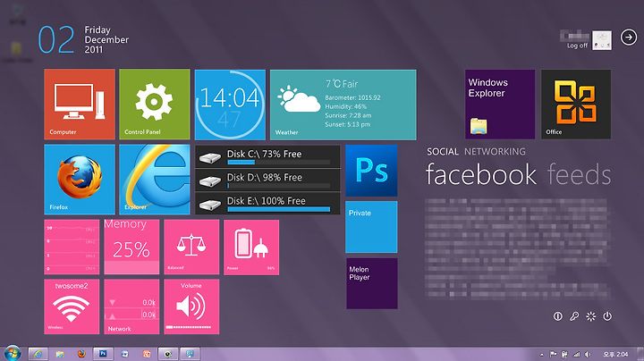Click Firefox in the taskbar
Image resolution: width=644 pixels, height=361 pixels.
81,354
